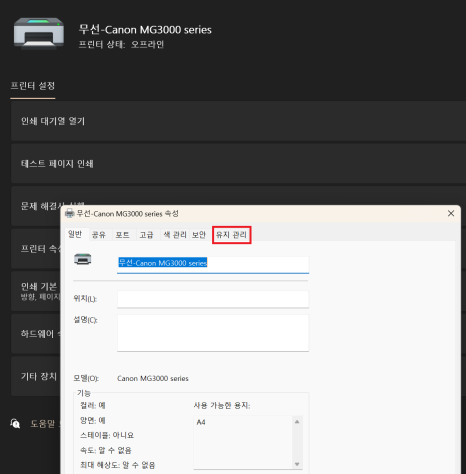Click the 도움말 help icon

[15, 424]
